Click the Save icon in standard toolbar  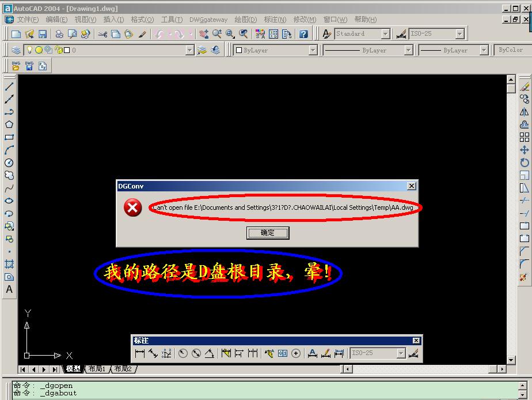43,34
